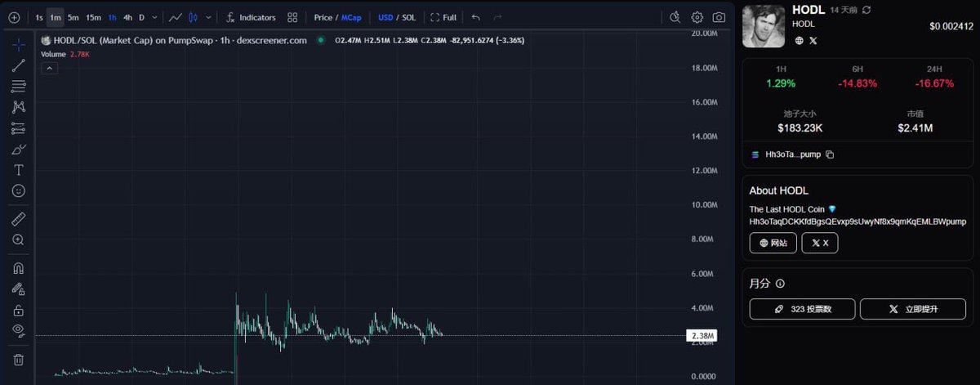Click the redo arrow
Image resolution: width=980 pixels, height=385 pixels.
(x=497, y=17)
